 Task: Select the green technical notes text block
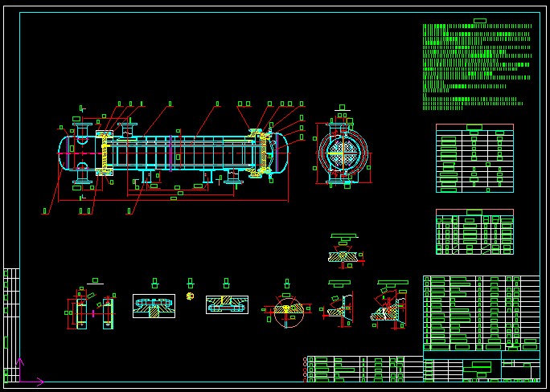point(476,66)
